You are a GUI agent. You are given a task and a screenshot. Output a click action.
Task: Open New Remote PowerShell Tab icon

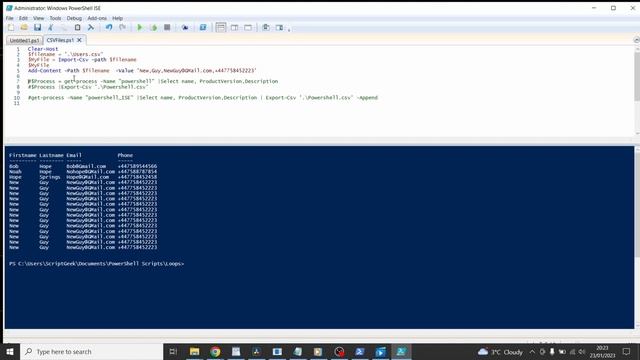[185, 27]
